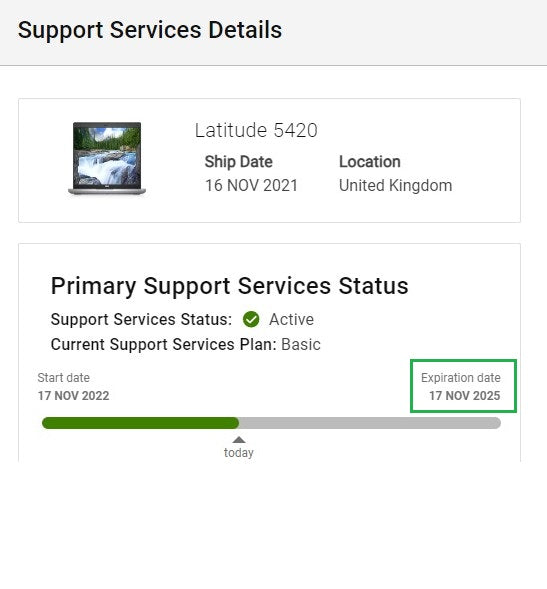
Task: Click the Support Services Details heading
Action: pyautogui.click(x=150, y=30)
